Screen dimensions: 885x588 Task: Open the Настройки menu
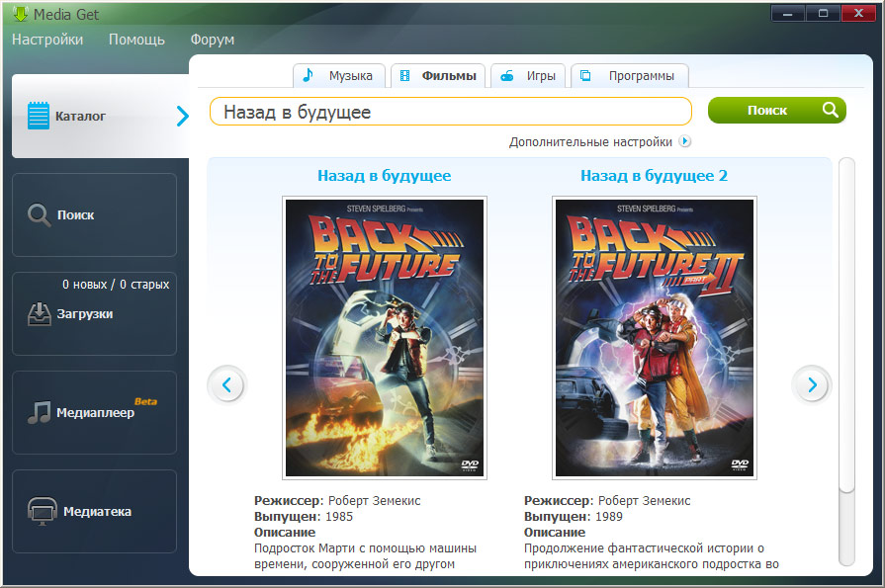pyautogui.click(x=47, y=40)
